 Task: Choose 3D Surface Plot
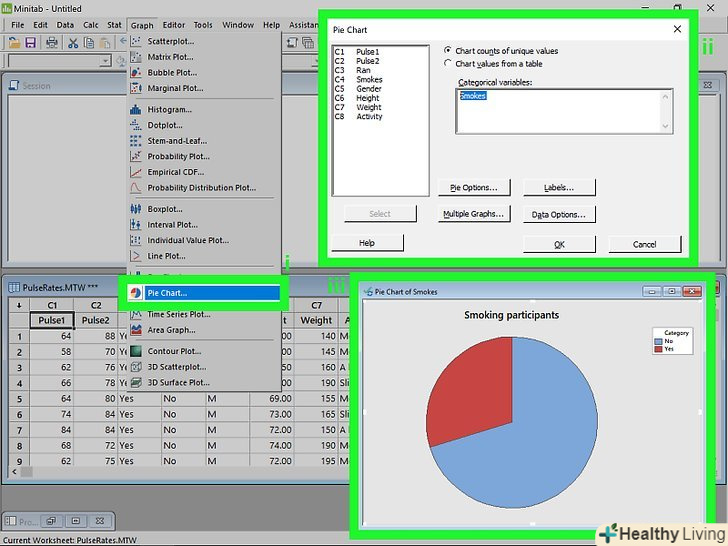coord(178,383)
